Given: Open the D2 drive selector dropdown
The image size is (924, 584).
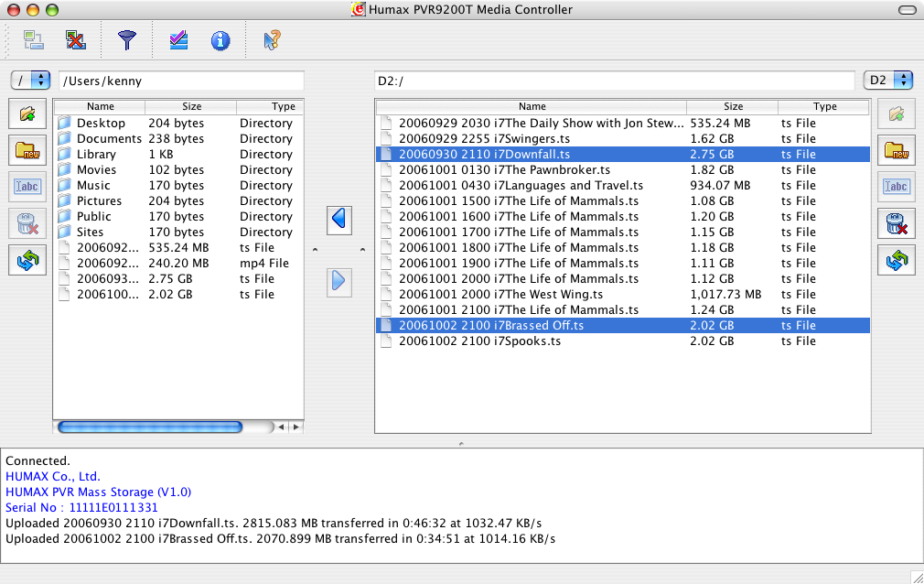Looking at the screenshot, I should point(888,81).
